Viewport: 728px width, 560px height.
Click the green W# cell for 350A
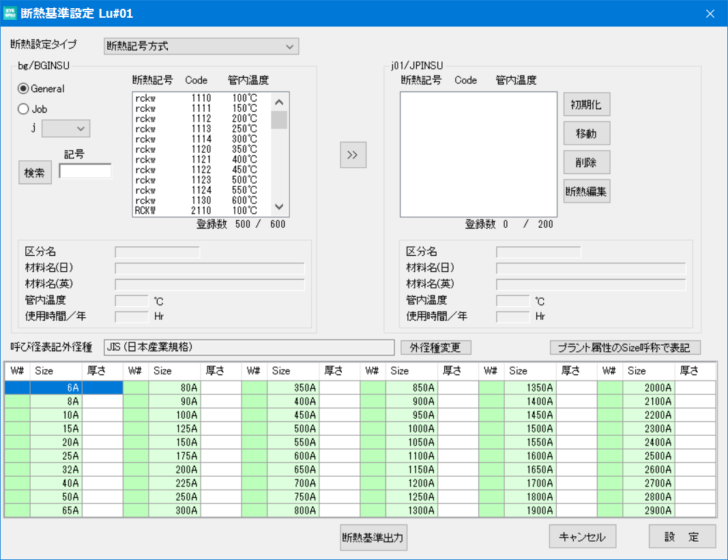254,387
